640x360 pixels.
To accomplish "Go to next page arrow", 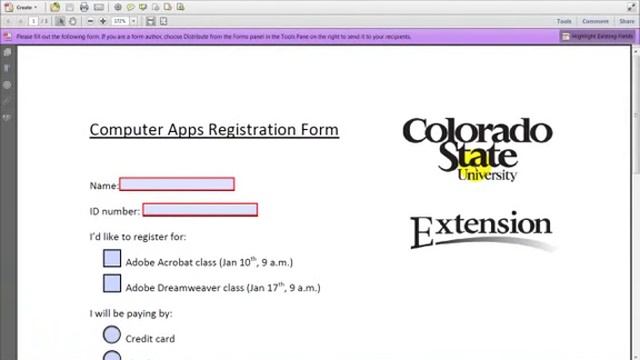I will click(20, 21).
